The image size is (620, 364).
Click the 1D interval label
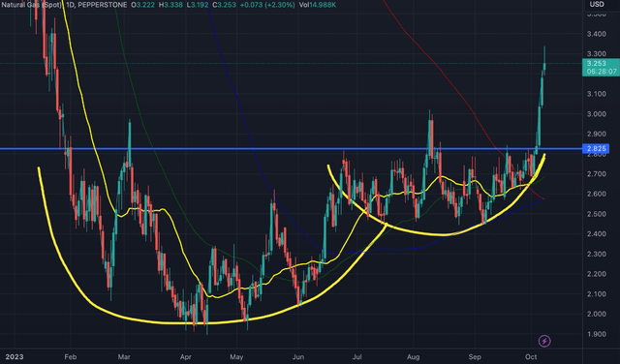pos(71,5)
